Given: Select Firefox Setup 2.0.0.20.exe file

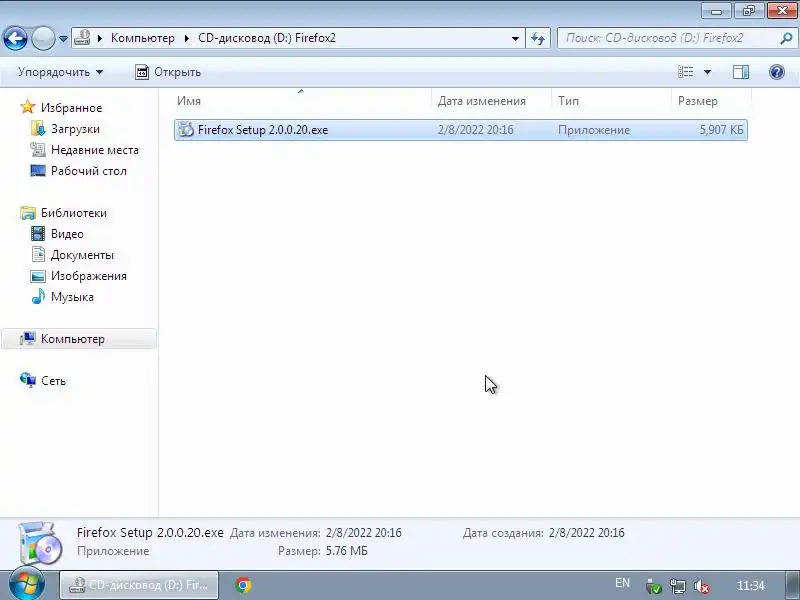Looking at the screenshot, I should [461, 130].
